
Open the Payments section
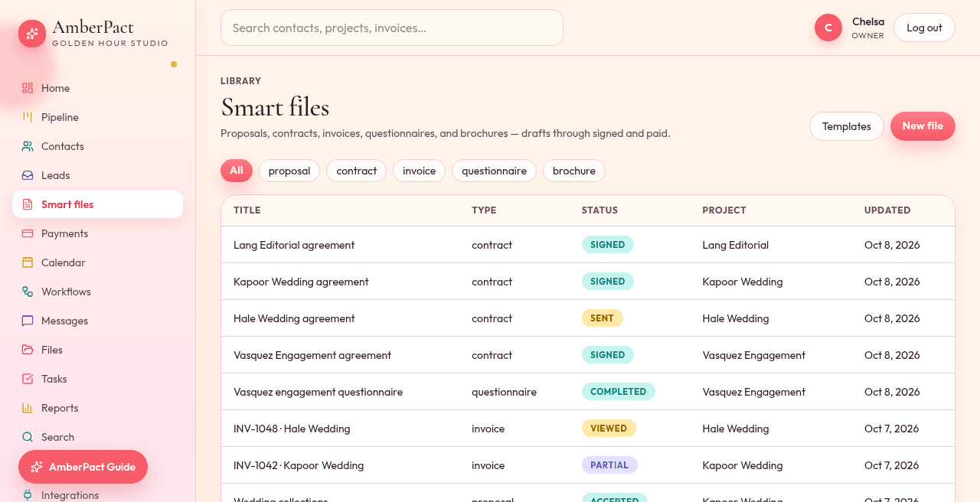(x=97, y=233)
